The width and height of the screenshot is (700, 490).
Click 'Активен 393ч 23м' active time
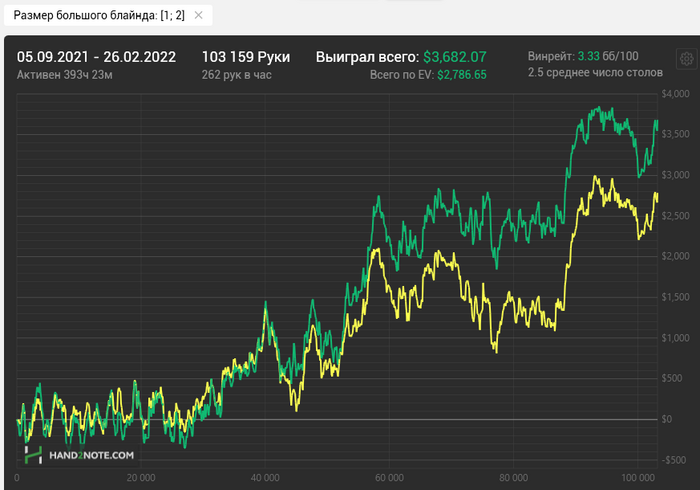click(64, 75)
